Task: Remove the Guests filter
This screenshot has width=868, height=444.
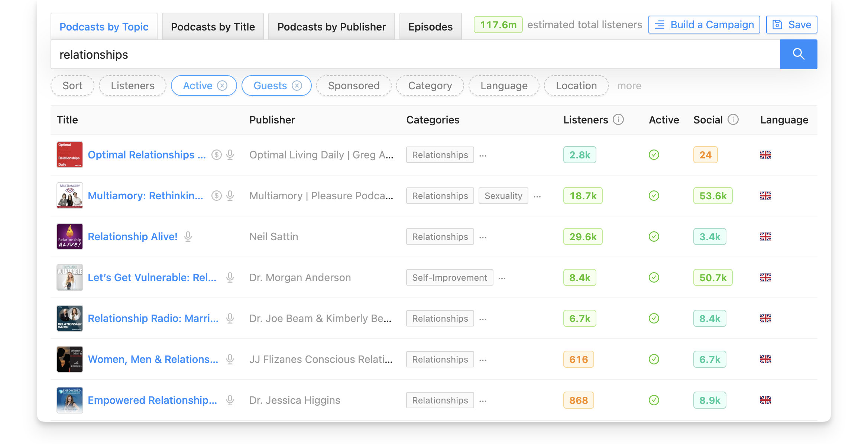Action: pyautogui.click(x=297, y=86)
